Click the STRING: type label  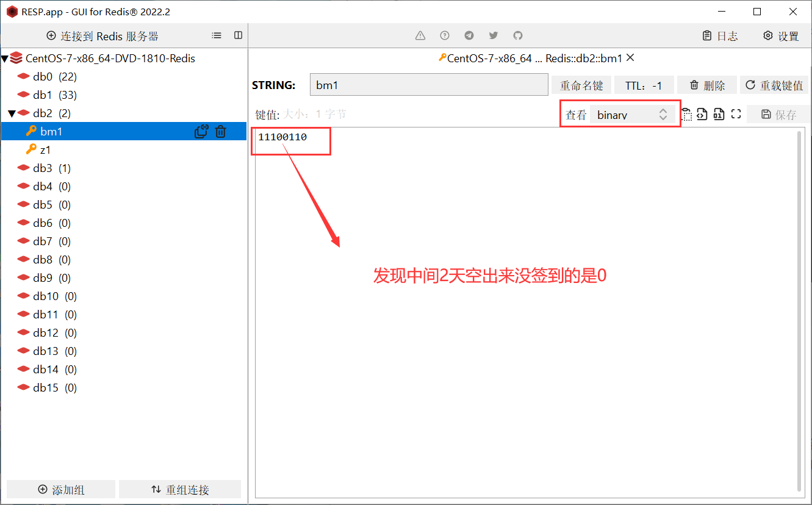(x=274, y=85)
